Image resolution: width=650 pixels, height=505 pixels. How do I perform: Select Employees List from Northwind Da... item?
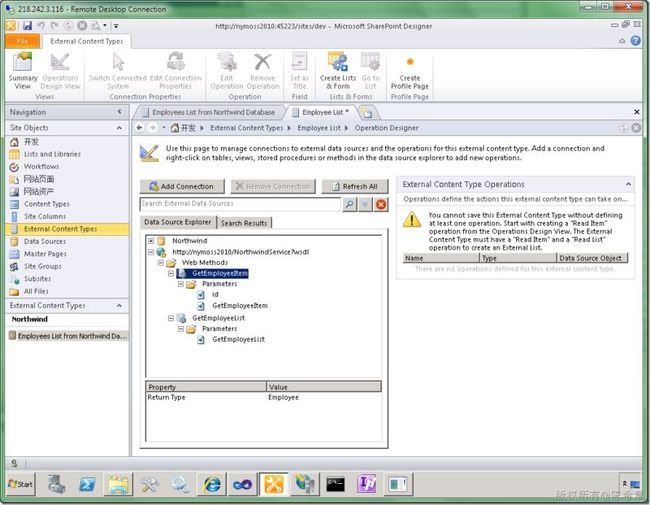(68, 336)
